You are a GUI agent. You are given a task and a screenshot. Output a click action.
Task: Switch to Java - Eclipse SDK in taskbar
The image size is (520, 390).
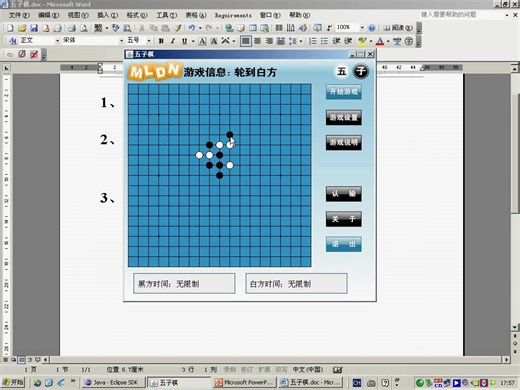(113, 382)
